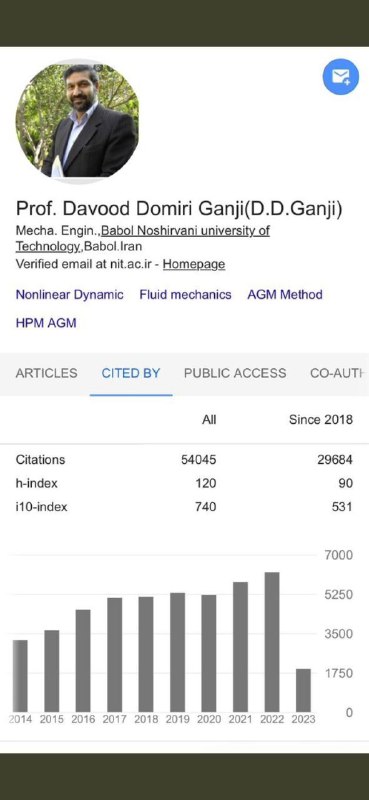Switch to the CO-AUTHORS tab
Screen dimensions: 369x800
[x=338, y=373]
